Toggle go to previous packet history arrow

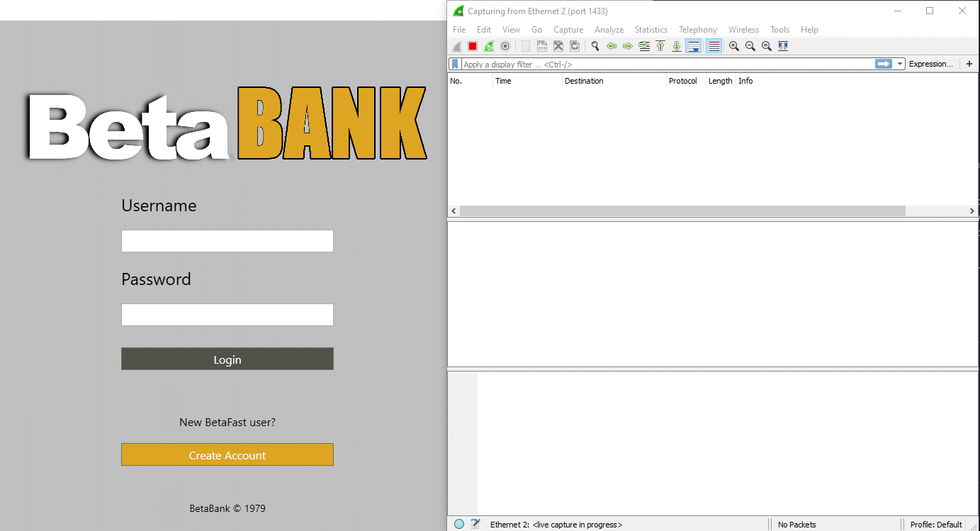[x=611, y=45]
